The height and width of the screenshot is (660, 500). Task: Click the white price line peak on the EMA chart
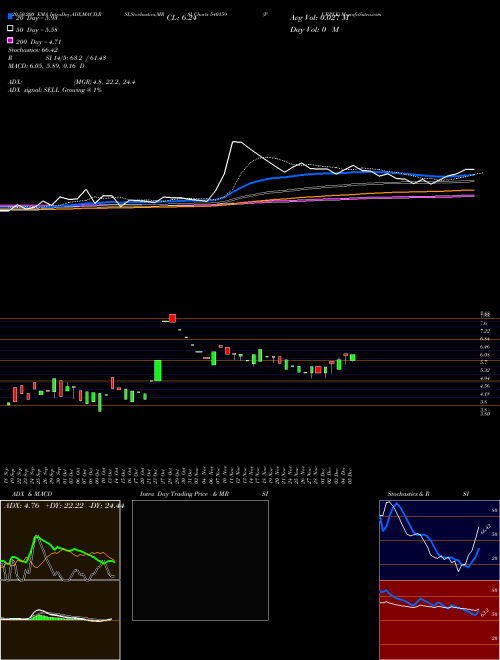coord(236,142)
